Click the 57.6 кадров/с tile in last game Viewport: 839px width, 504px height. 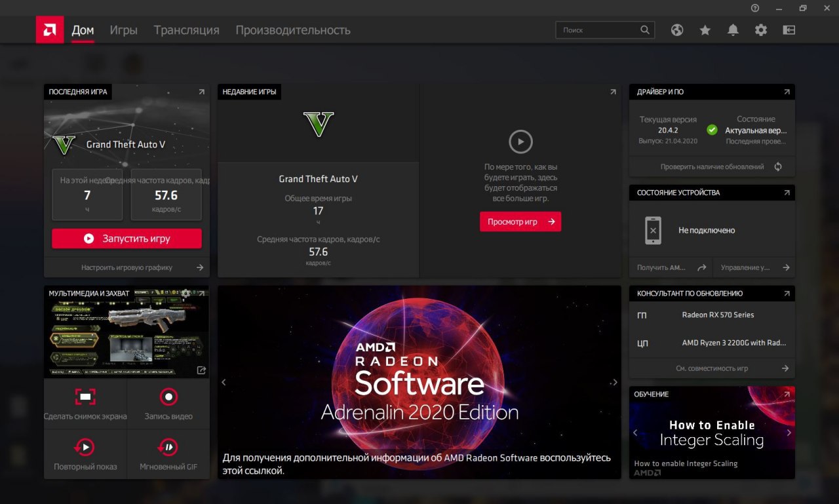coord(166,195)
